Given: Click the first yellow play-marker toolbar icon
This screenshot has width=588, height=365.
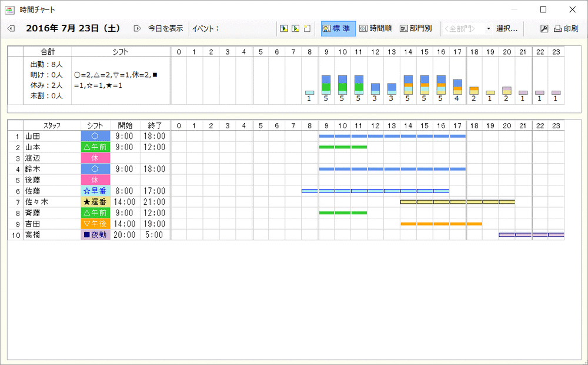Looking at the screenshot, I should pos(284,28).
